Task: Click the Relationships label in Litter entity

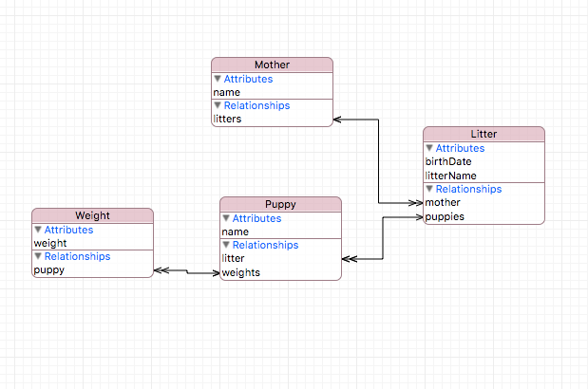Action: click(468, 189)
